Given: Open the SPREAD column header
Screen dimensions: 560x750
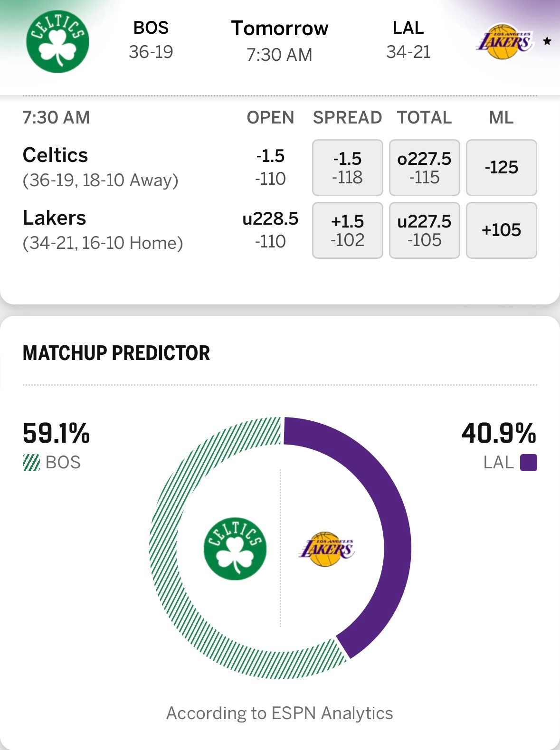Looking at the screenshot, I should pos(347,117).
